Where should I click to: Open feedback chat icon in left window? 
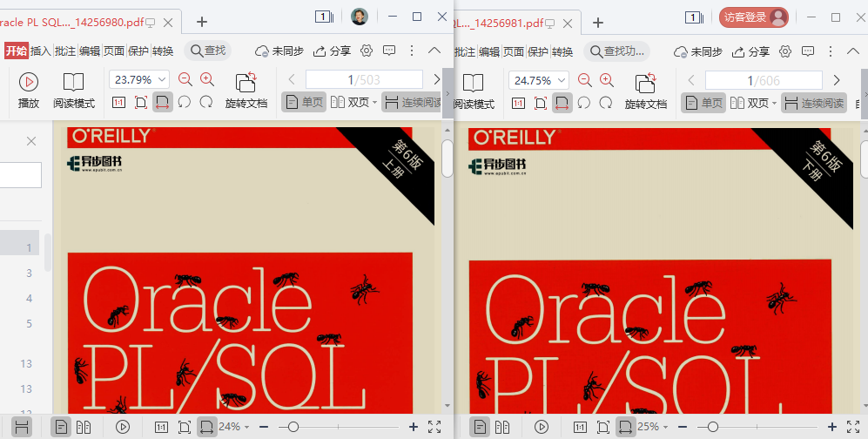(389, 51)
